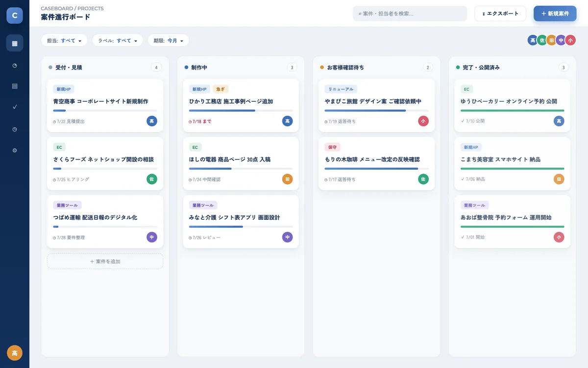Image resolution: width=588 pixels, height=368 pixels.
Task: Click progress bar on みなと介護 card
Action: coord(241,227)
